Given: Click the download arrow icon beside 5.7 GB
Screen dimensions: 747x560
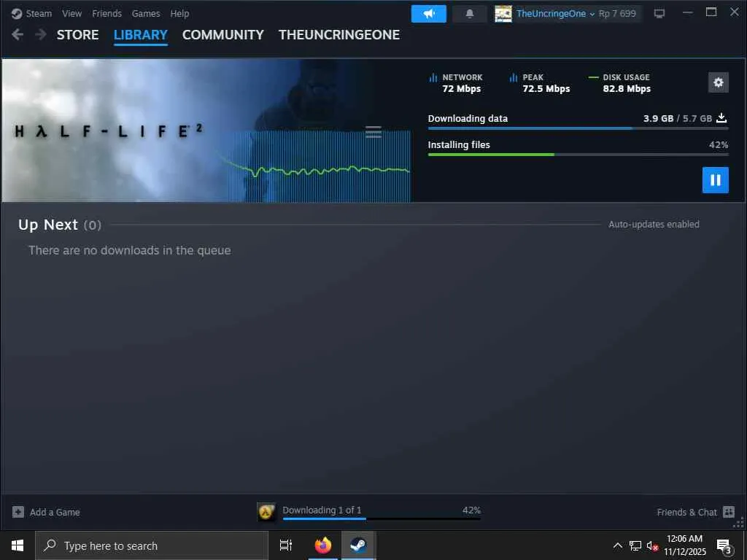Looking at the screenshot, I should pyautogui.click(x=721, y=117).
